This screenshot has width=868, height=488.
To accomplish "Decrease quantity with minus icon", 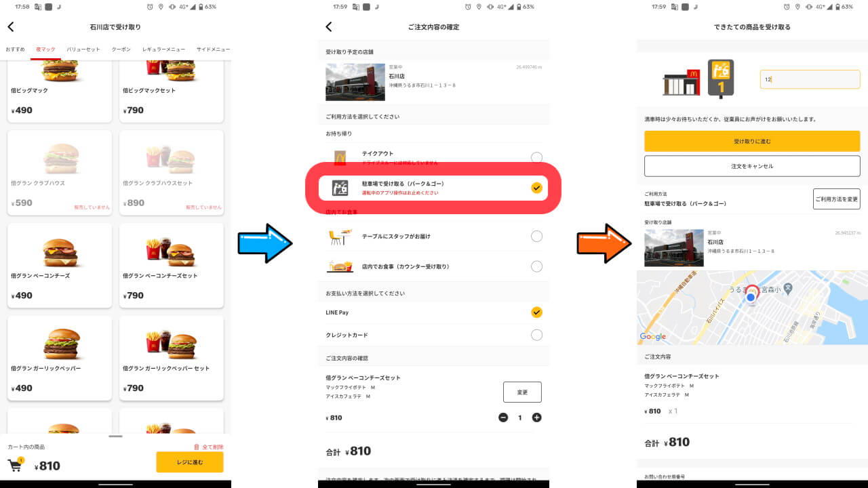I will coord(503,418).
